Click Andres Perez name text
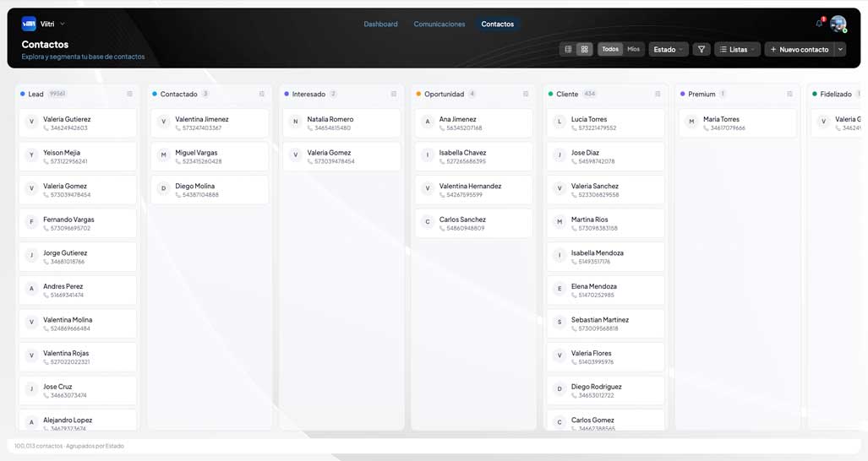The height and width of the screenshot is (461, 868). pyautogui.click(x=63, y=286)
